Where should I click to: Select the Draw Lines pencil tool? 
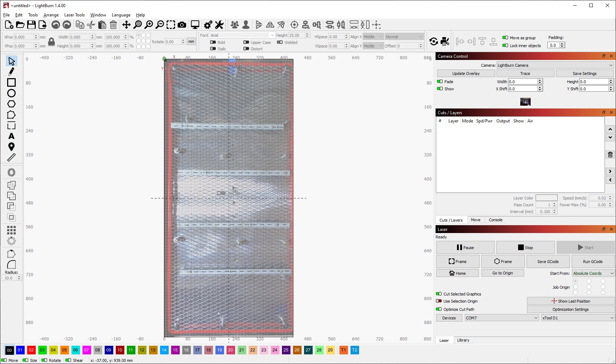(x=11, y=72)
